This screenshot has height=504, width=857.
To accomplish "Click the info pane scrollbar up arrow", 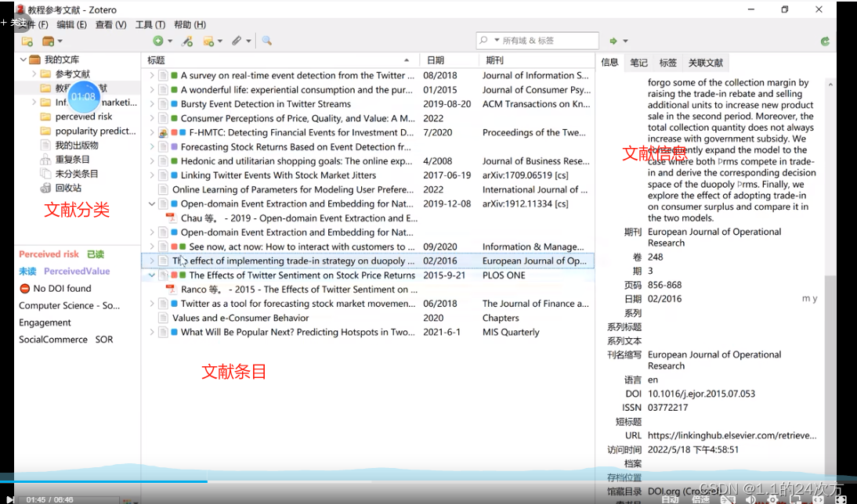I will (830, 85).
